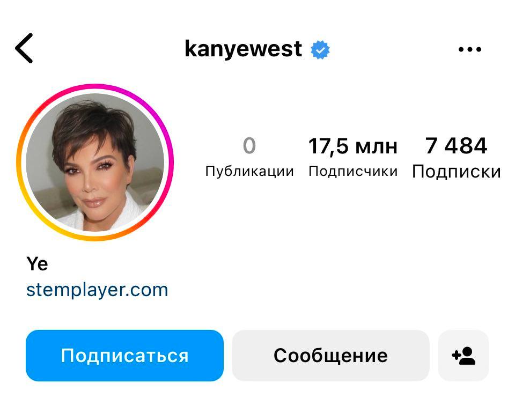
Task: Tap the blue verified badge
Action: click(320, 49)
